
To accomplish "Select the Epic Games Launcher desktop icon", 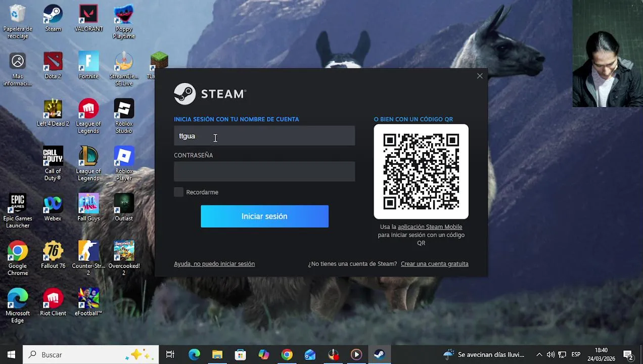I will pos(18,212).
